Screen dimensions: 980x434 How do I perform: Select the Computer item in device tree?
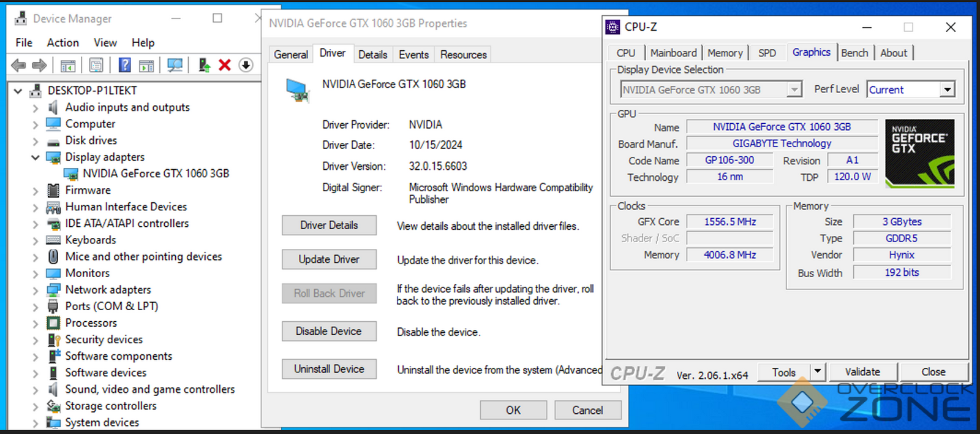pyautogui.click(x=90, y=124)
